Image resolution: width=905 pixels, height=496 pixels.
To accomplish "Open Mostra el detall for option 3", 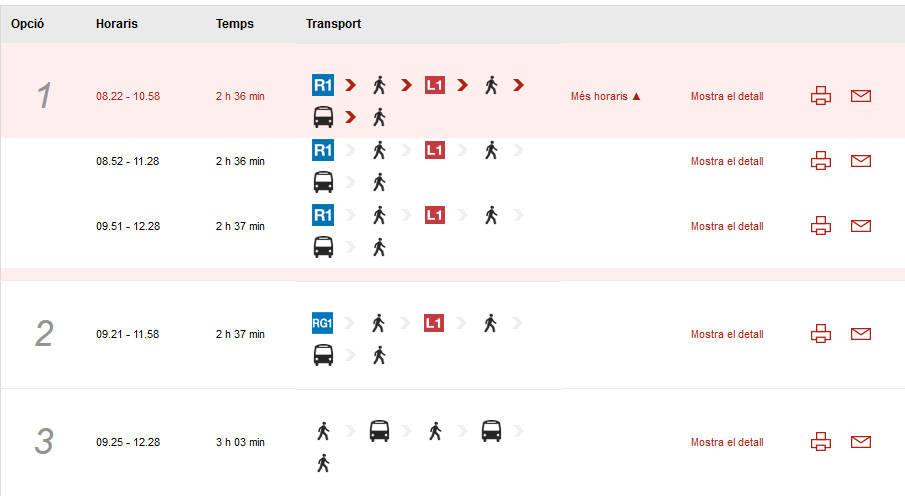I will (x=727, y=442).
